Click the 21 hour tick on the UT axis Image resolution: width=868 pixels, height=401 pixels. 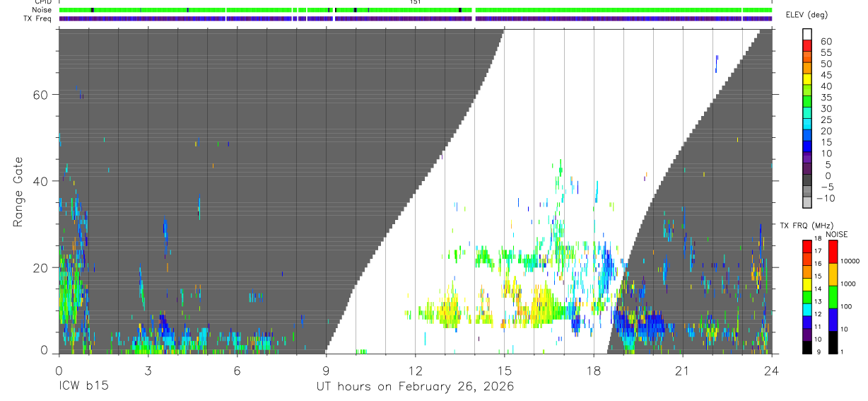683,371
